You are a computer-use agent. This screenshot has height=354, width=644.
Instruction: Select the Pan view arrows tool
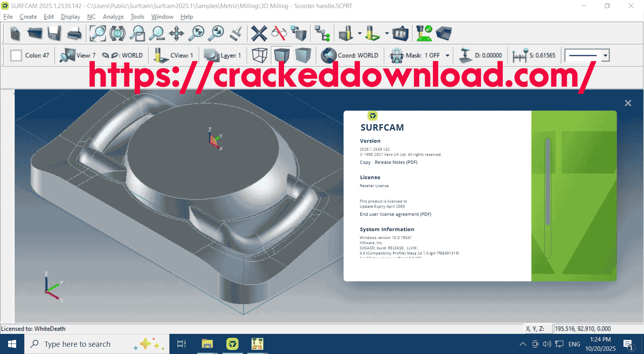[176, 33]
